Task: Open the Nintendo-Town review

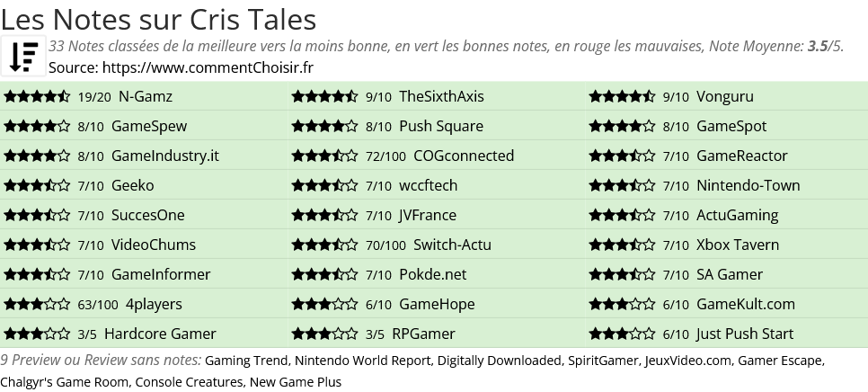Action: tap(748, 186)
